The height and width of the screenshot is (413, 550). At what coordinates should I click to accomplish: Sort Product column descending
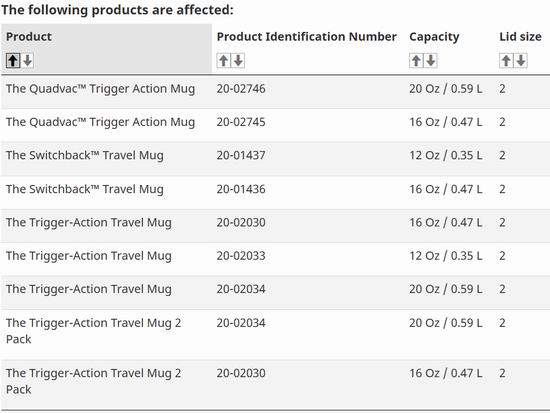(28, 61)
